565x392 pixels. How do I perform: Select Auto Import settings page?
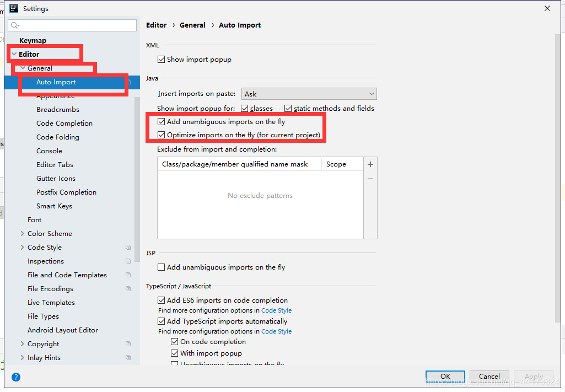click(56, 82)
